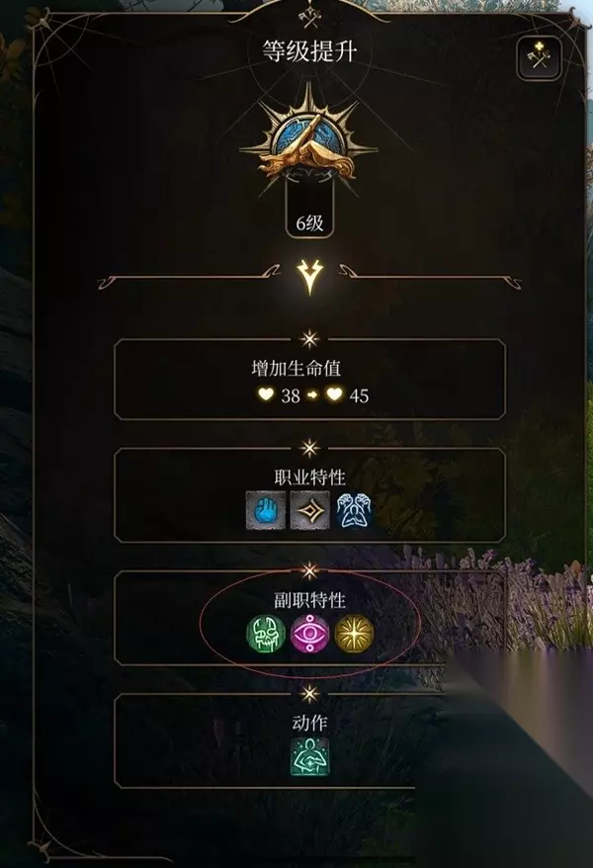Click the monk class emblem
Image resolution: width=593 pixels, height=868 pixels.
[309, 144]
